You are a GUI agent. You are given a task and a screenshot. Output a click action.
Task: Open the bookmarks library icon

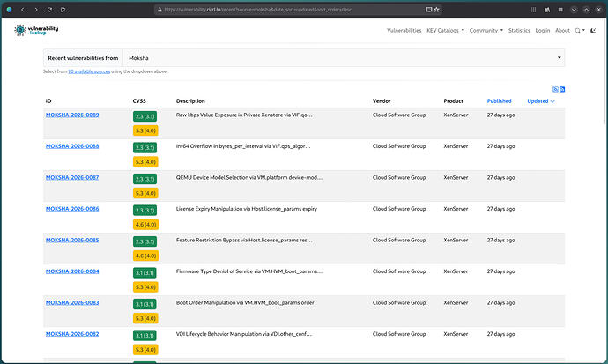coord(547,10)
